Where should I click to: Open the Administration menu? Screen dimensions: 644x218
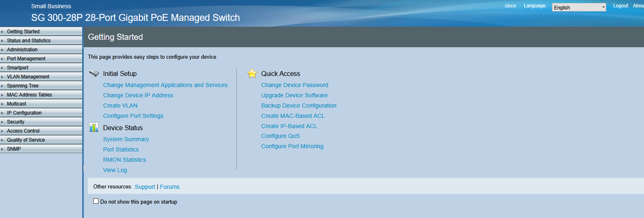pyautogui.click(x=22, y=50)
